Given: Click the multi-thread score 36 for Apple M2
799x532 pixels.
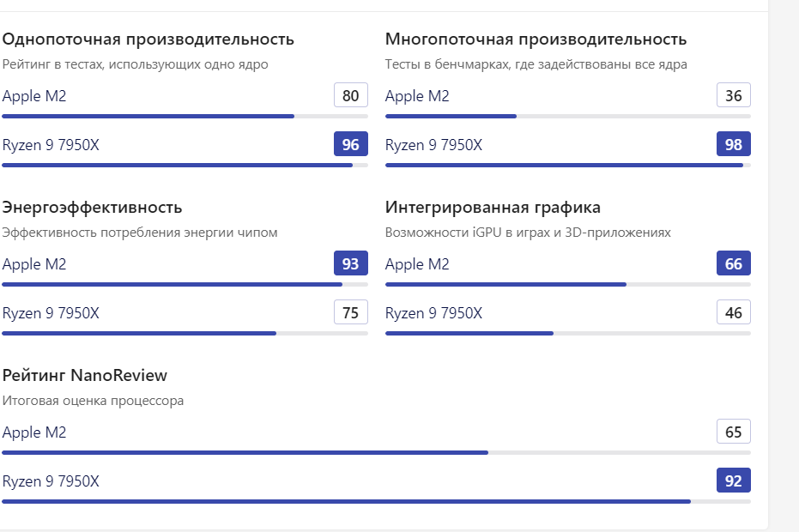Looking at the screenshot, I should coord(733,96).
